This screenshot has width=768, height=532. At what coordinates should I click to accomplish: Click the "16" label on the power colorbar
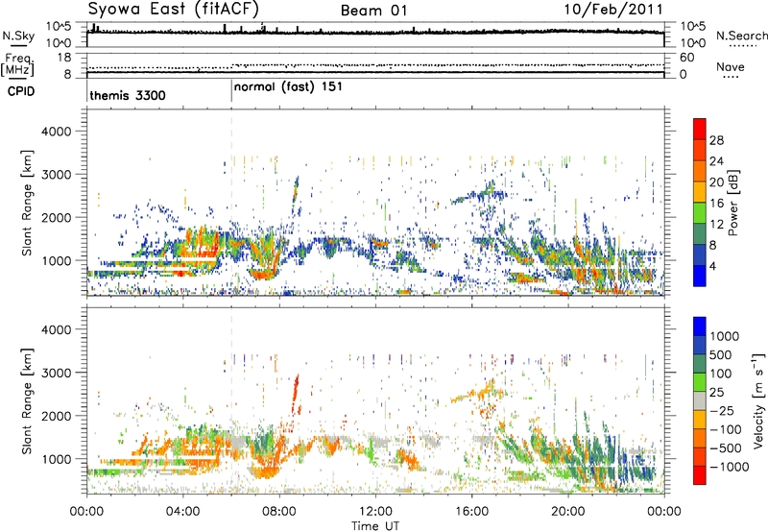click(716, 204)
